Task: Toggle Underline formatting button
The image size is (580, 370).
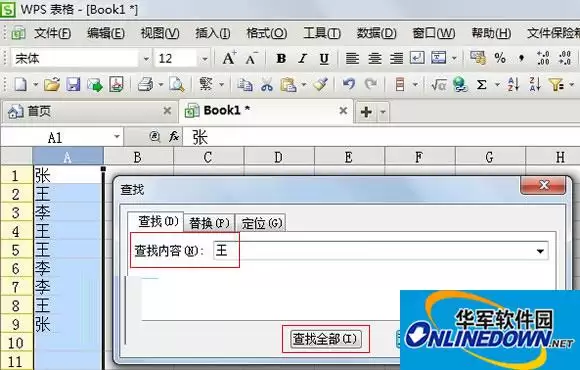Action: tap(324, 58)
